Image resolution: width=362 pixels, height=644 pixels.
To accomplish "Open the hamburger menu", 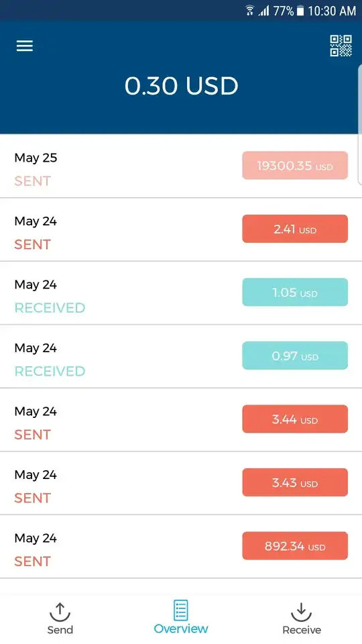I will click(25, 46).
